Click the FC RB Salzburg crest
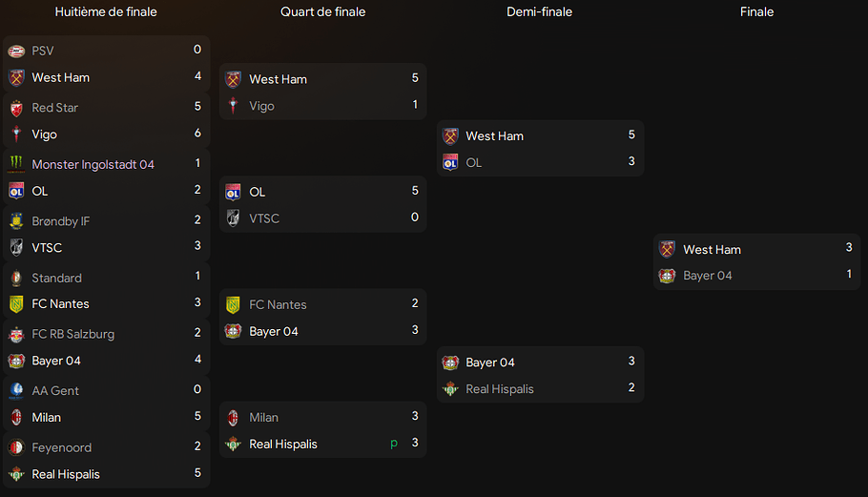The height and width of the screenshot is (497, 868). click(16, 334)
